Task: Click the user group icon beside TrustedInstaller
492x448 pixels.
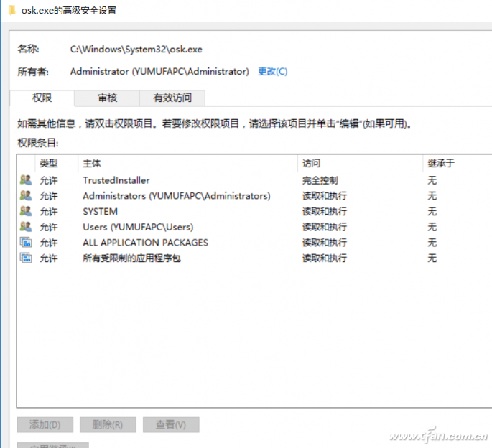Action: click(26, 180)
